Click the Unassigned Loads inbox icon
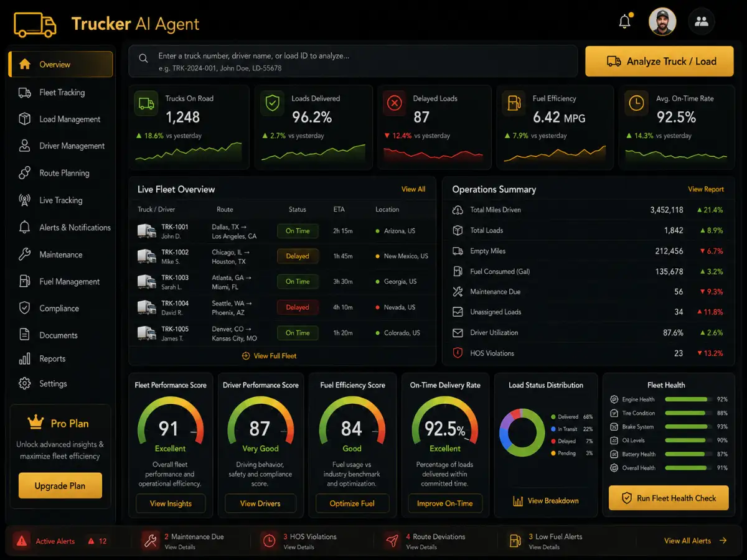The width and height of the screenshot is (747, 560). [x=458, y=312]
